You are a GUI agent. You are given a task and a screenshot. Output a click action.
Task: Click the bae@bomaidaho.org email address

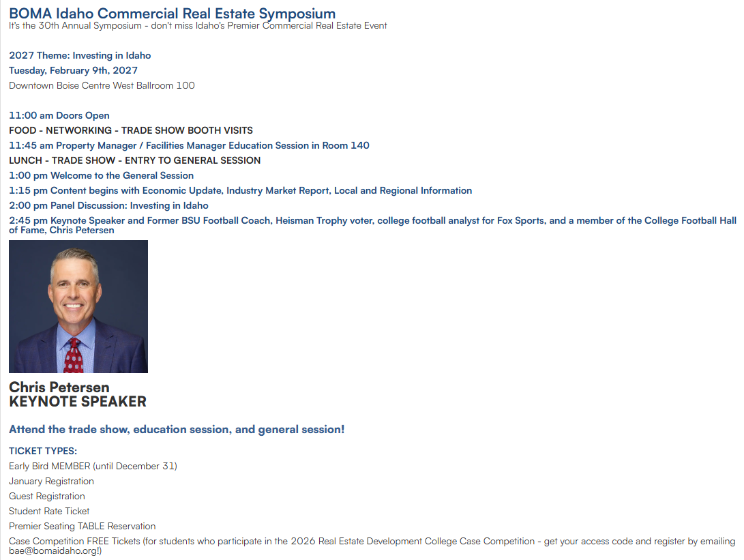pyautogui.click(x=53, y=551)
